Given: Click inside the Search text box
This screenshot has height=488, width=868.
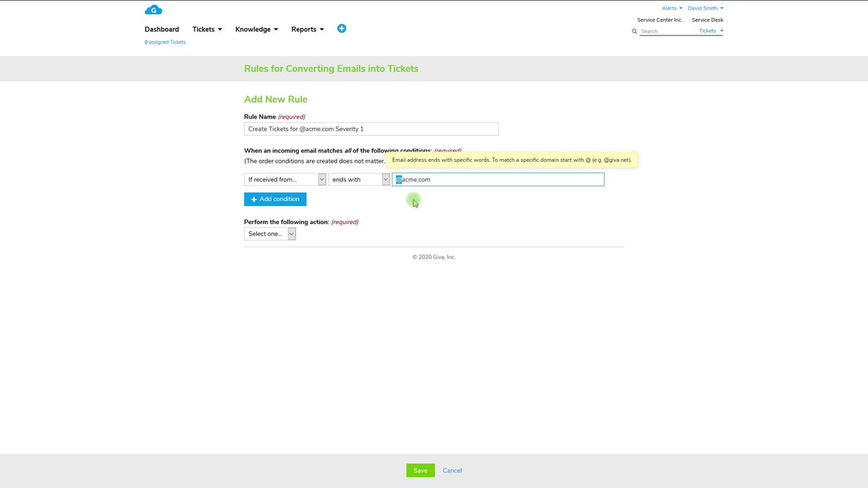Looking at the screenshot, I should pyautogui.click(x=665, y=31).
